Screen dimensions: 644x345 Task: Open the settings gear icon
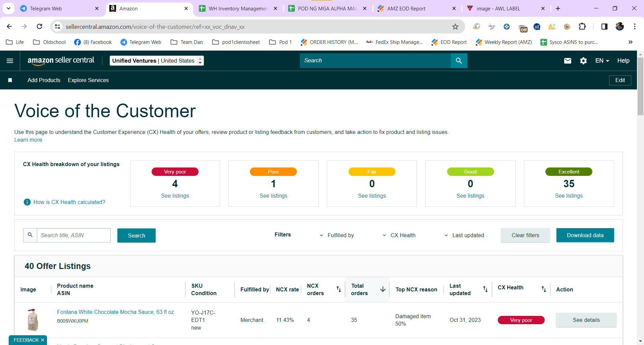(x=584, y=61)
